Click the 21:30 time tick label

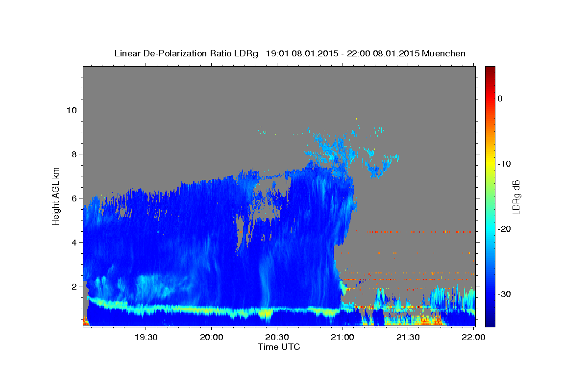[x=408, y=337]
